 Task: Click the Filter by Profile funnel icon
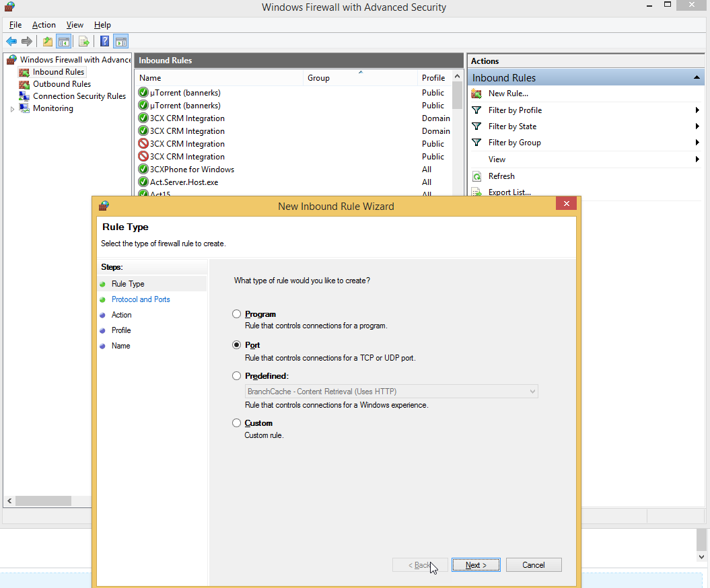click(x=476, y=110)
